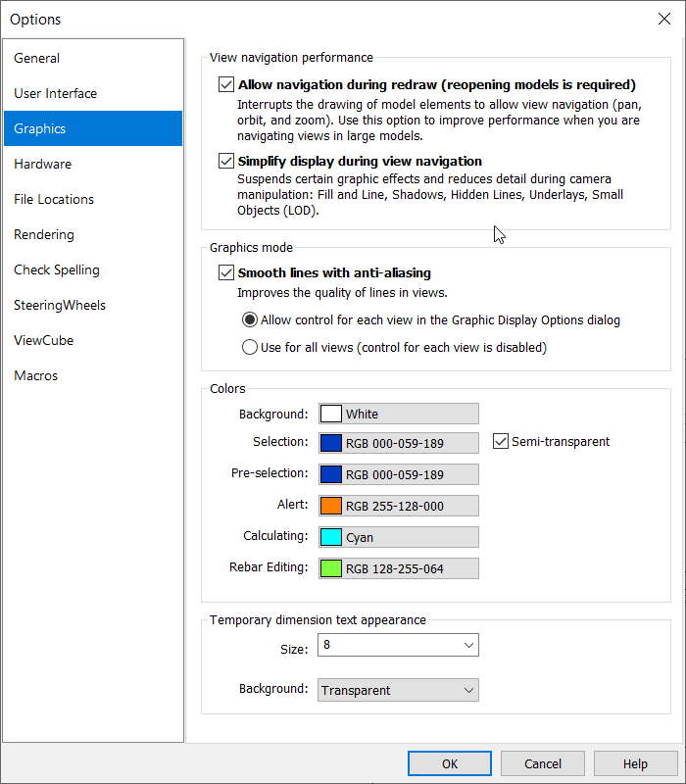This screenshot has width=686, height=784.
Task: Close the Options dialog window
Action: pos(664,19)
